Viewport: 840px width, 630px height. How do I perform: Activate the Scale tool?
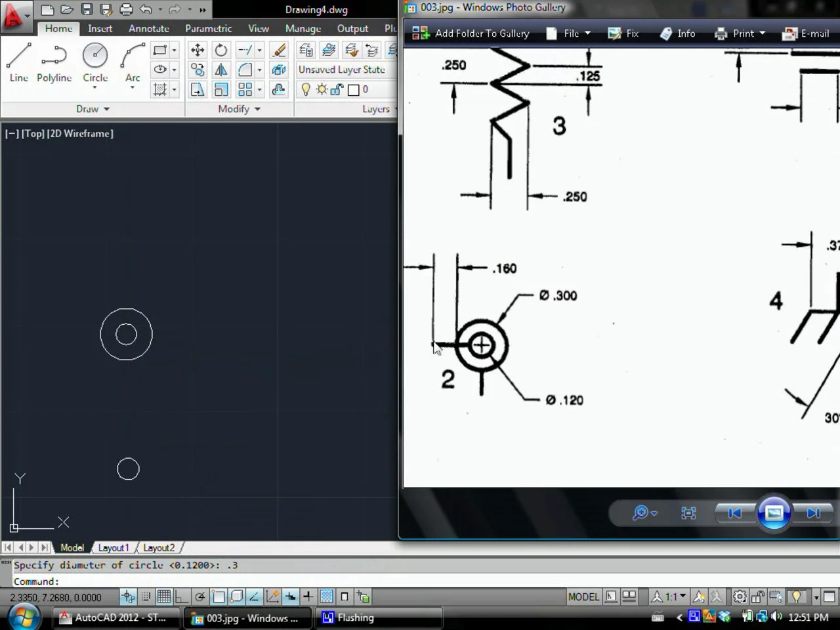coord(221,89)
